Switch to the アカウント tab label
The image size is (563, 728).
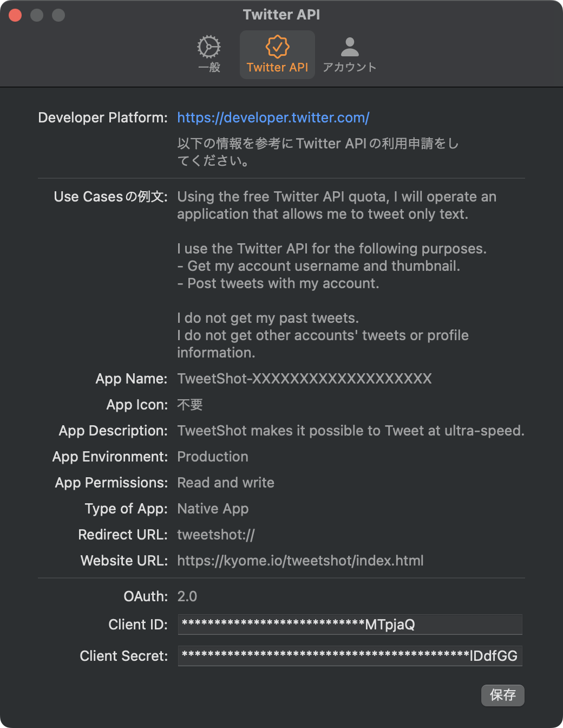[x=350, y=67]
